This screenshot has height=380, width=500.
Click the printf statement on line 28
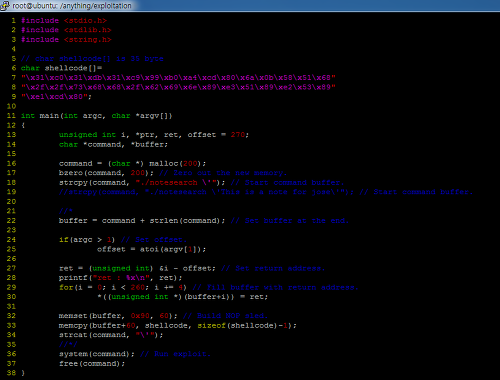[x=121, y=278]
